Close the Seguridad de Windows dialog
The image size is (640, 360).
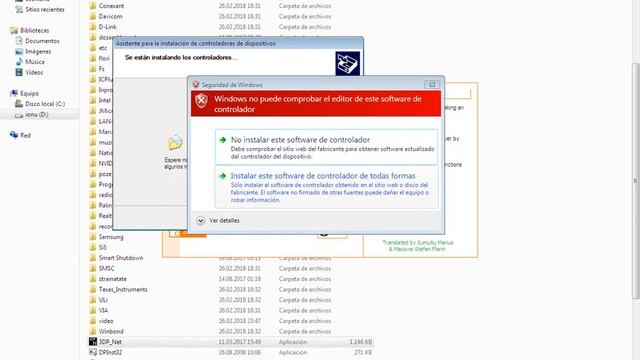coord(432,84)
